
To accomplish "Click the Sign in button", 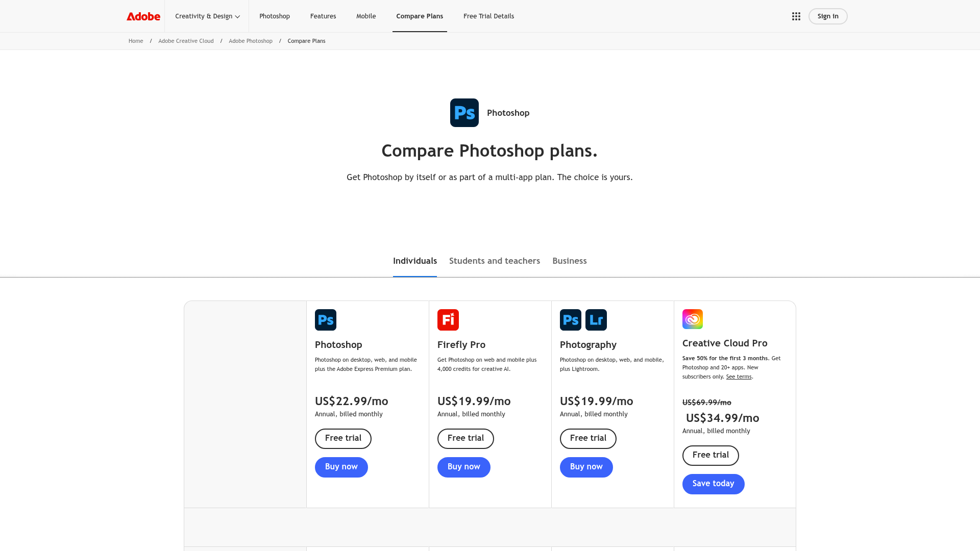I will point(828,16).
